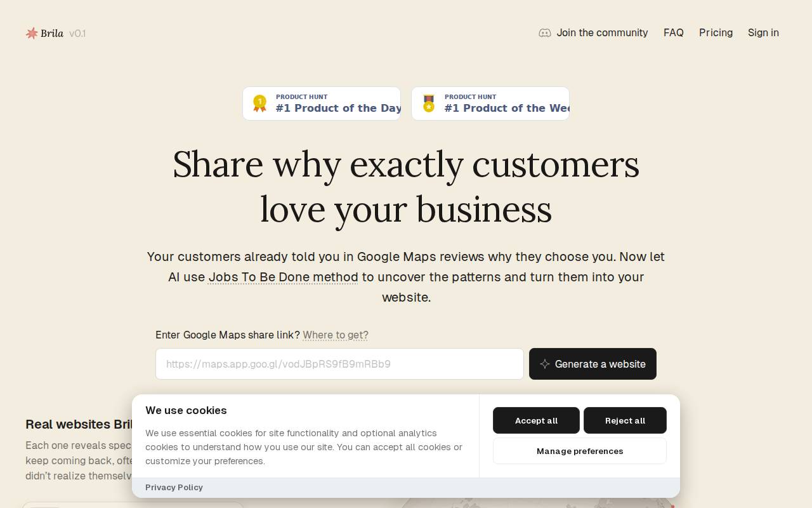Open Join the community link
Image resolution: width=812 pixels, height=508 pixels.
pyautogui.click(x=602, y=32)
